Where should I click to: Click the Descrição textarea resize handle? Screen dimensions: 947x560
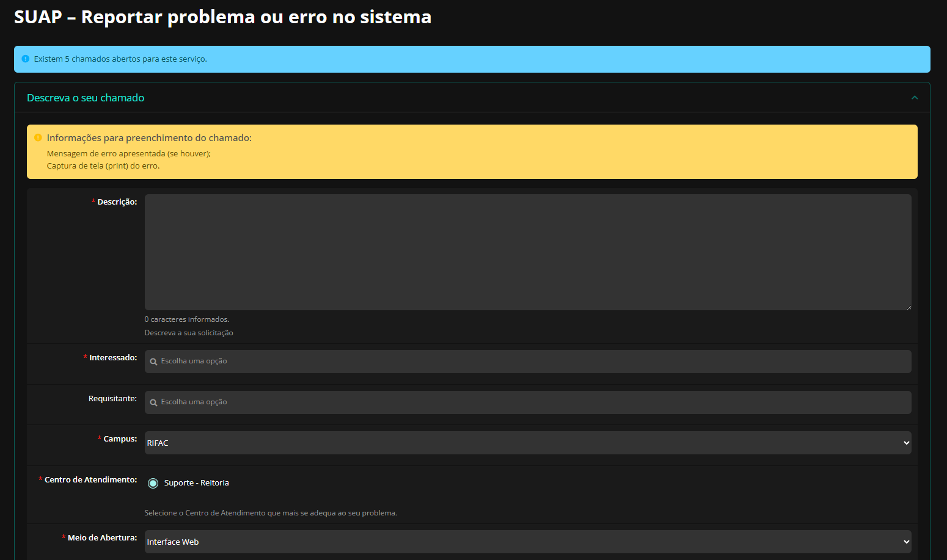[x=908, y=307]
